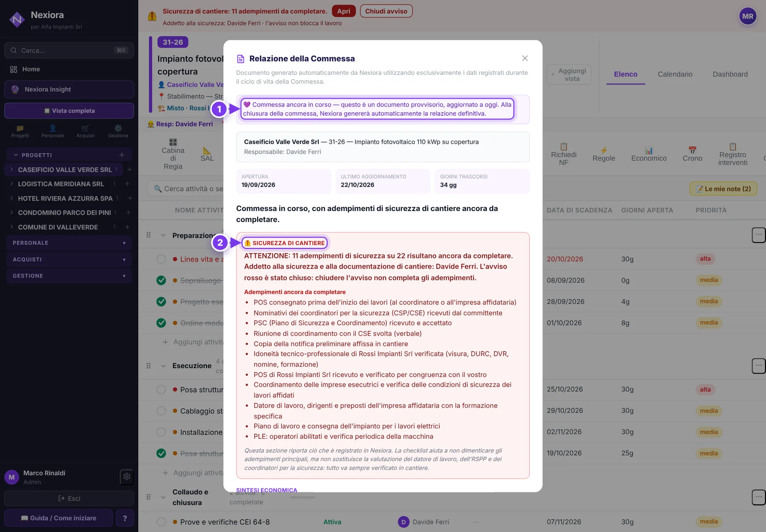This screenshot has height=532, width=766.
Task: Open the Cabina di Regia view
Action: (173, 154)
